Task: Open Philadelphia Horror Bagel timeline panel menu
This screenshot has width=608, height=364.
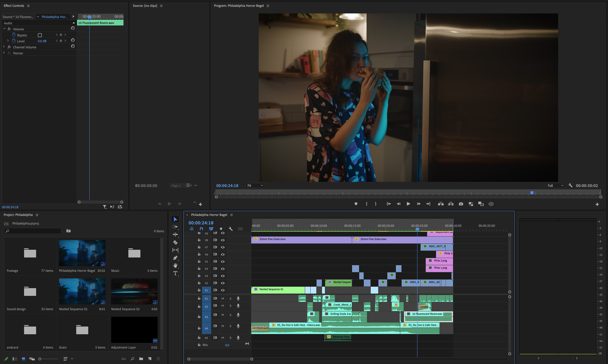Action: (231, 215)
